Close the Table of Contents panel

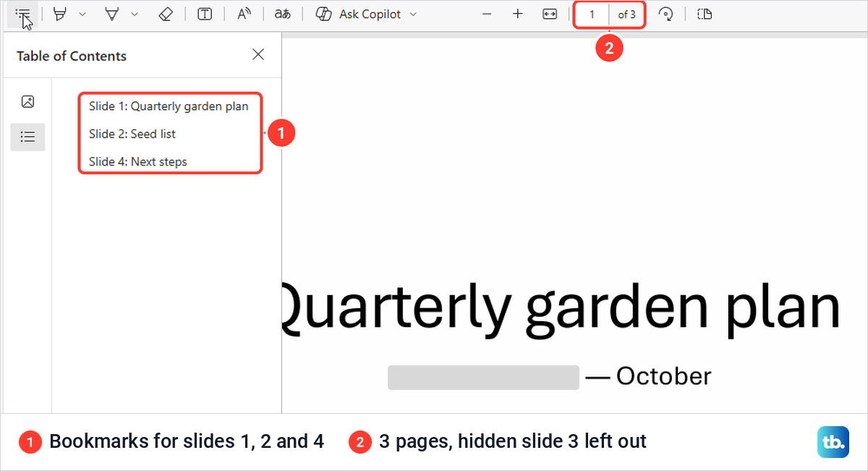coord(258,54)
